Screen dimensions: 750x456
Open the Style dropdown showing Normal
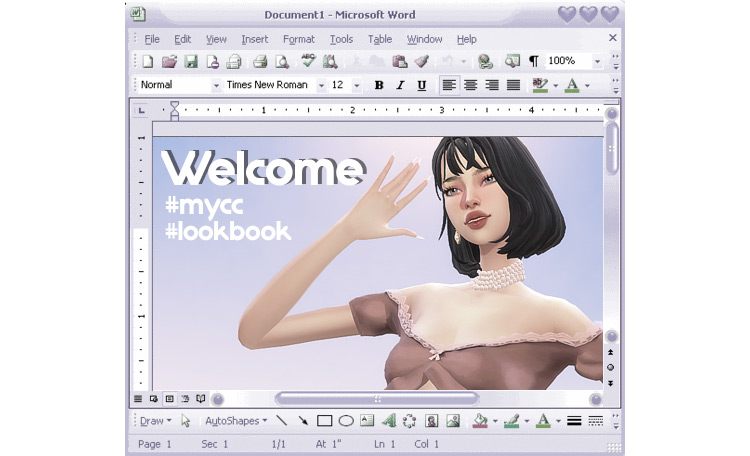tap(216, 86)
